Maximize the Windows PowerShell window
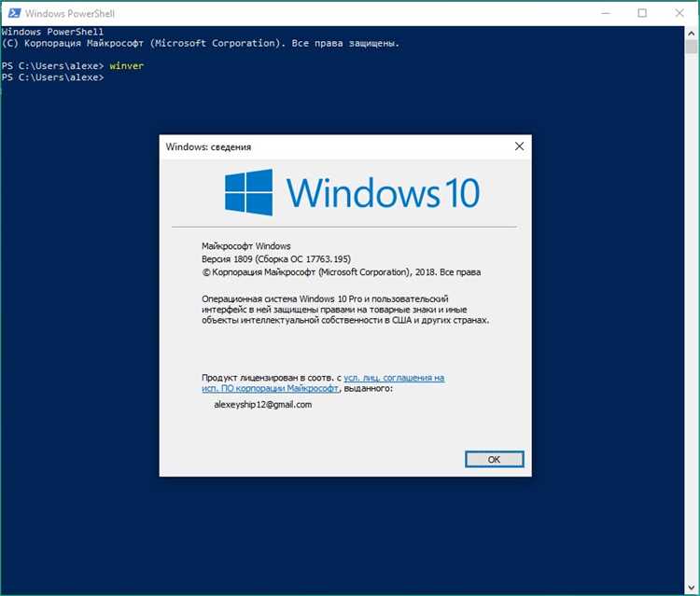 tap(642, 13)
